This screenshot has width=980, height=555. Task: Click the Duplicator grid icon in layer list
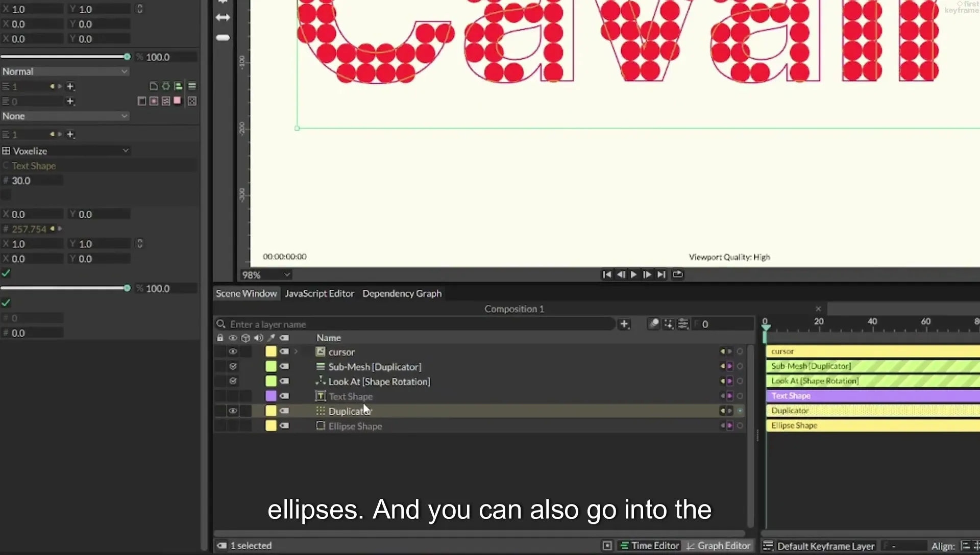pyautogui.click(x=321, y=411)
